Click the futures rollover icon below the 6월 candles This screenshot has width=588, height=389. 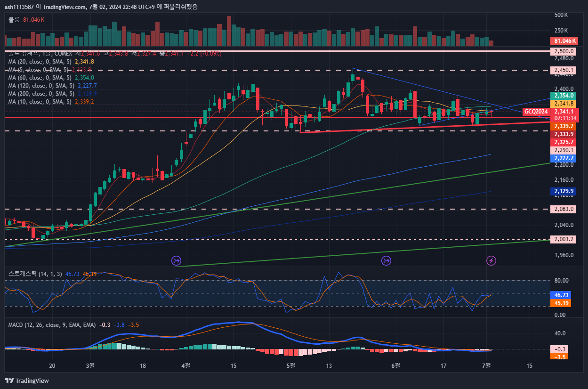coord(387,260)
